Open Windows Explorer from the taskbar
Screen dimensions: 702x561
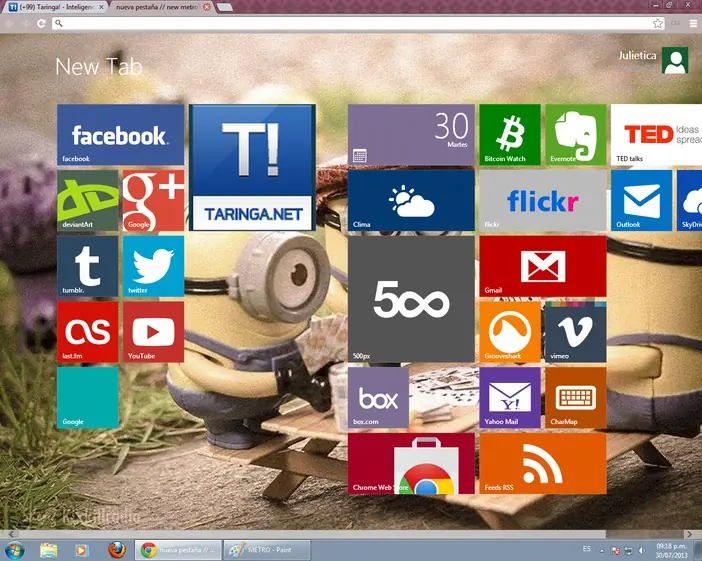pyautogui.click(x=49, y=550)
